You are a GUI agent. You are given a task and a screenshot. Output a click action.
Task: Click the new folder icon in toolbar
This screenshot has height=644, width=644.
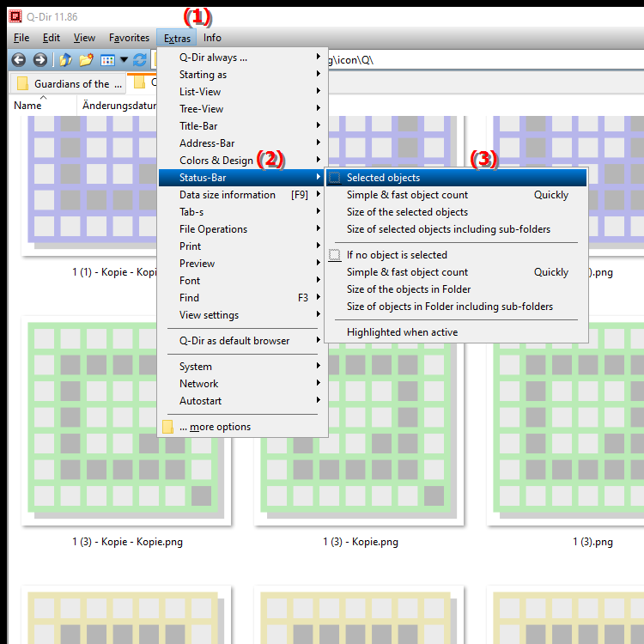click(x=86, y=60)
